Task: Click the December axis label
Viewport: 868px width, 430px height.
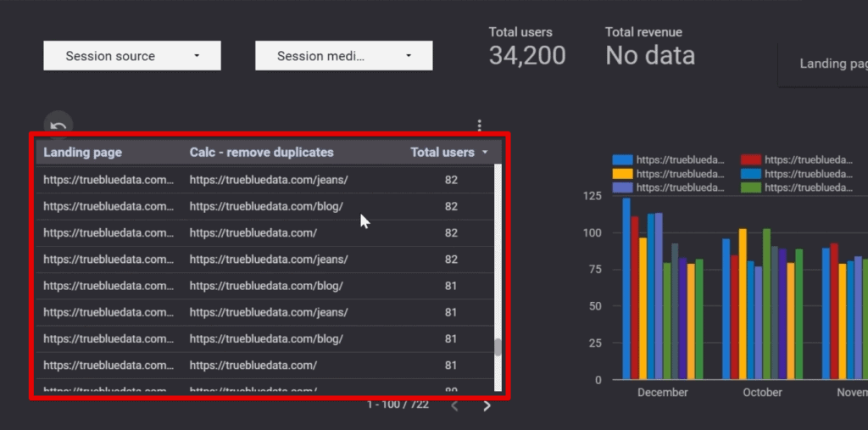Action: point(663,393)
